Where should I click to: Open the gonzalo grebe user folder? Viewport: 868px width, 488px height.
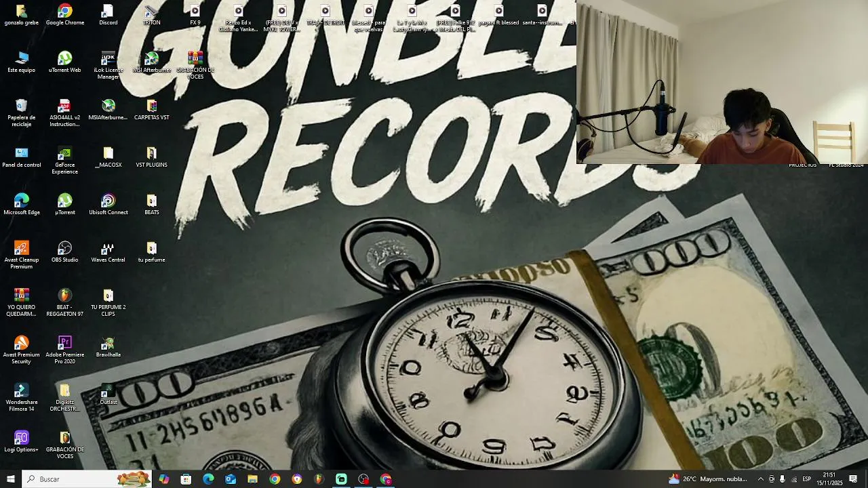tap(21, 15)
